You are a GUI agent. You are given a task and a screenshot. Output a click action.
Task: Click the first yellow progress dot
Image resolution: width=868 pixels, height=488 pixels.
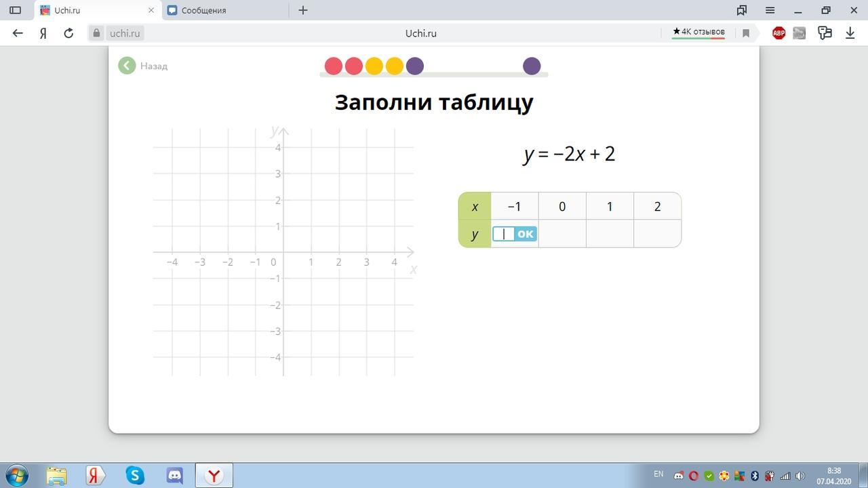tap(374, 66)
